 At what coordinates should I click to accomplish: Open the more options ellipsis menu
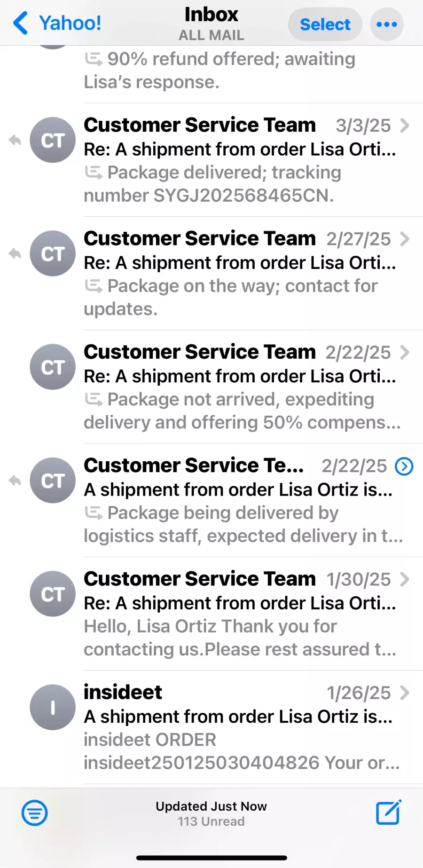click(x=387, y=24)
